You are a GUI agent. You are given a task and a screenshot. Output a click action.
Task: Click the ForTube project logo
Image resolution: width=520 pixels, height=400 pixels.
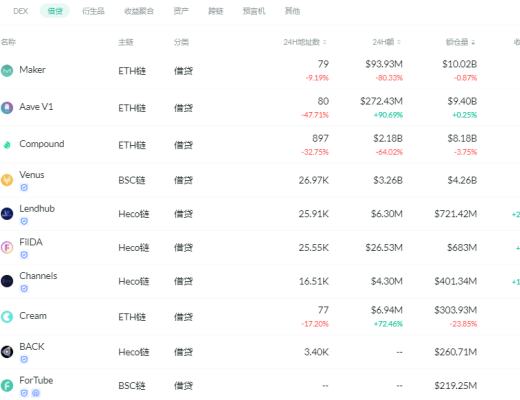click(x=7, y=385)
